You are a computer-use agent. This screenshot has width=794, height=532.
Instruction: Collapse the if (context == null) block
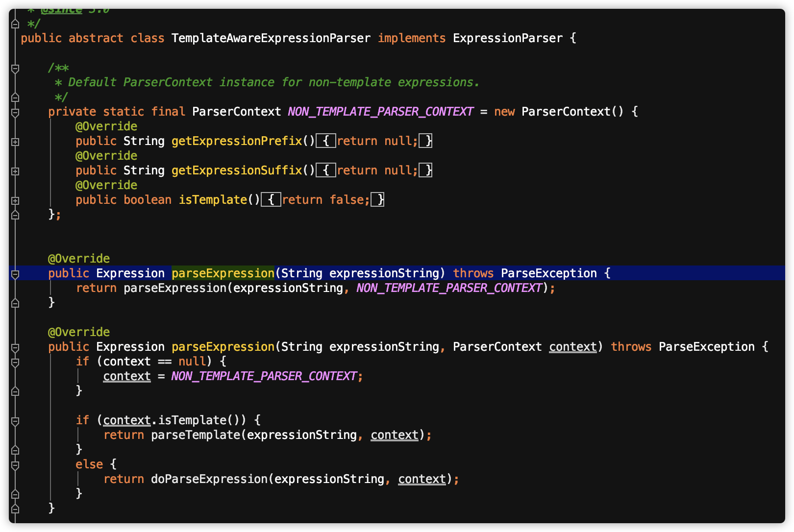click(15, 363)
